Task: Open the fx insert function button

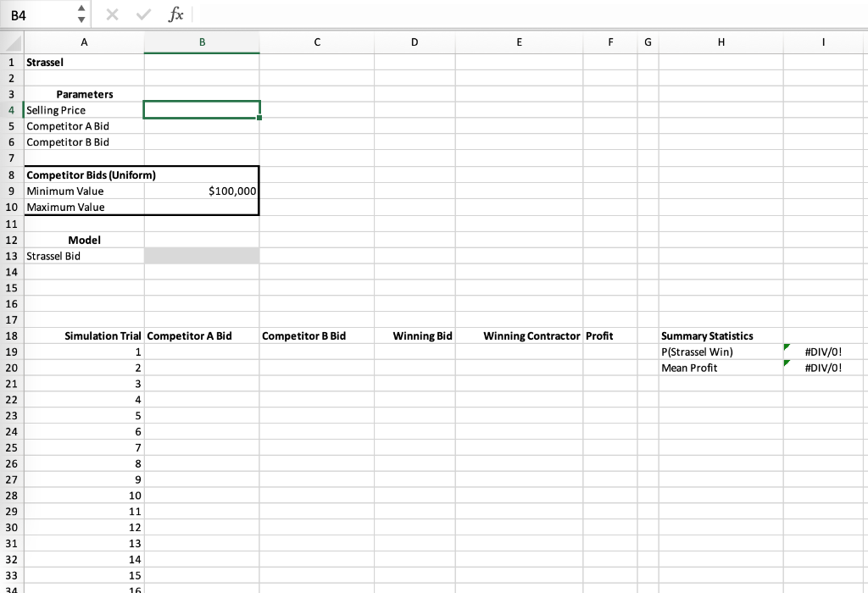Action: (x=175, y=14)
